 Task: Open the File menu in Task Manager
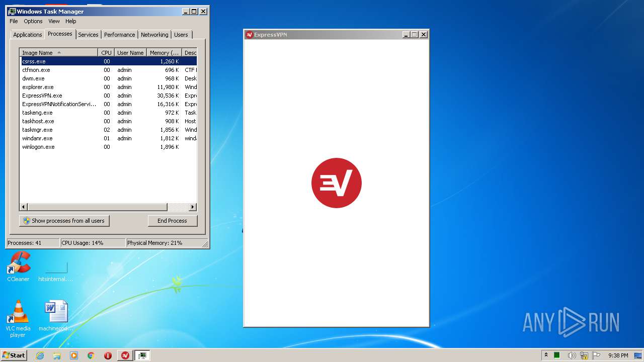(14, 21)
